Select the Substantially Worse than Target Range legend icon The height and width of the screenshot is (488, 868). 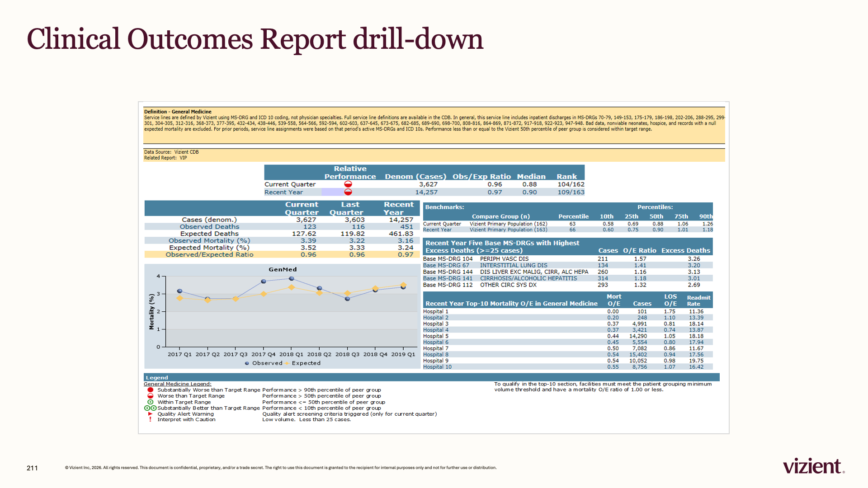(x=151, y=390)
